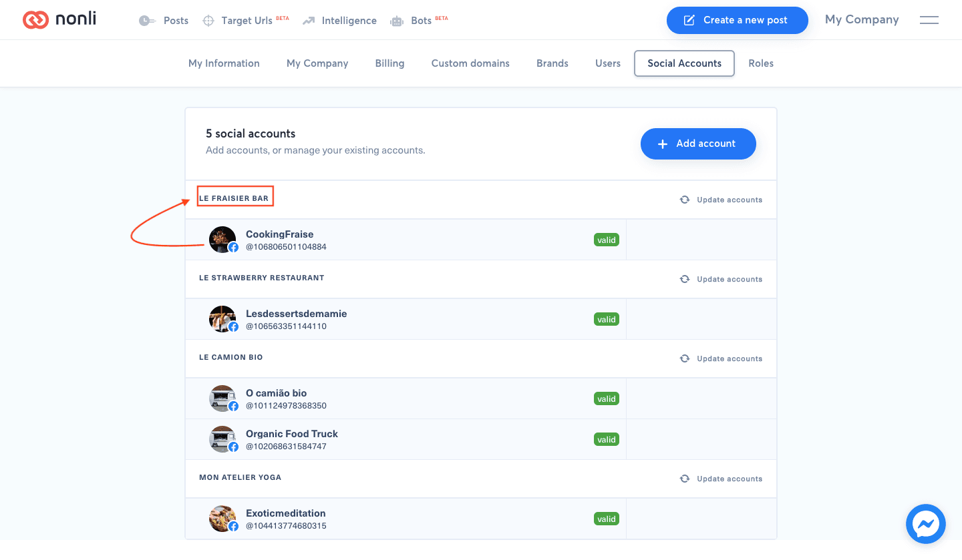Screen dimensions: 962x560
Task: Update accounts for Le Strawberry Restaurant
Action: coord(721,279)
